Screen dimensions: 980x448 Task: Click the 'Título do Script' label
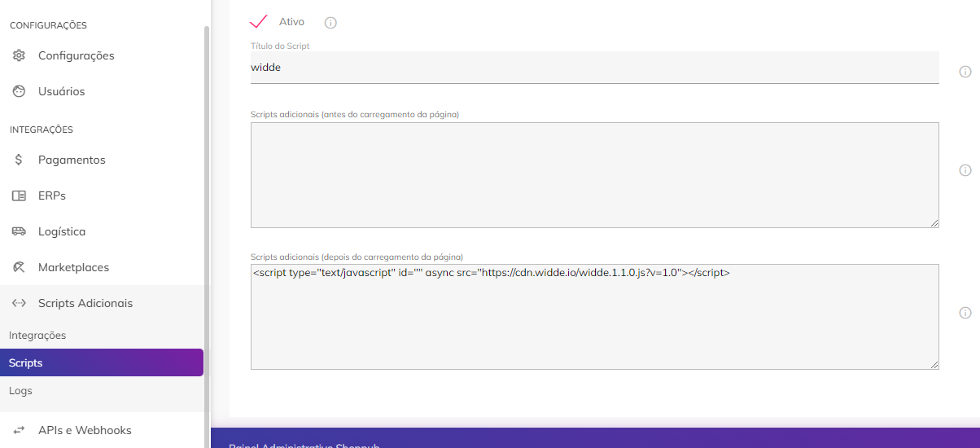(280, 46)
